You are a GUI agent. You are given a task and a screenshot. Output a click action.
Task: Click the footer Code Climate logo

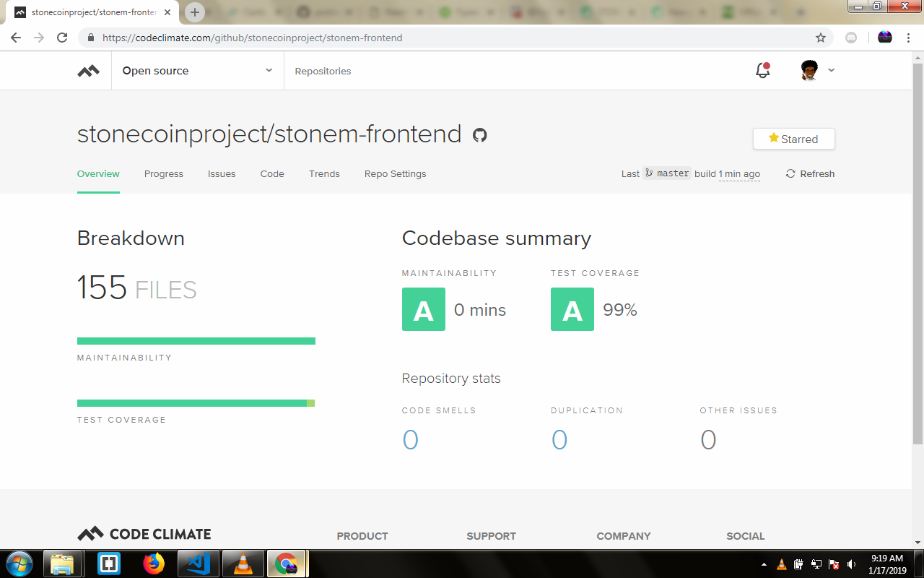click(x=144, y=534)
